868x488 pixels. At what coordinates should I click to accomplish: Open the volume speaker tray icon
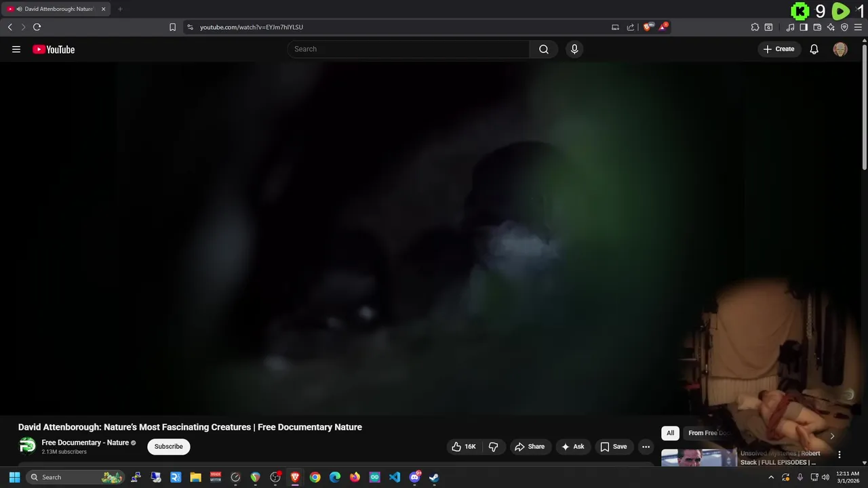pos(825,477)
